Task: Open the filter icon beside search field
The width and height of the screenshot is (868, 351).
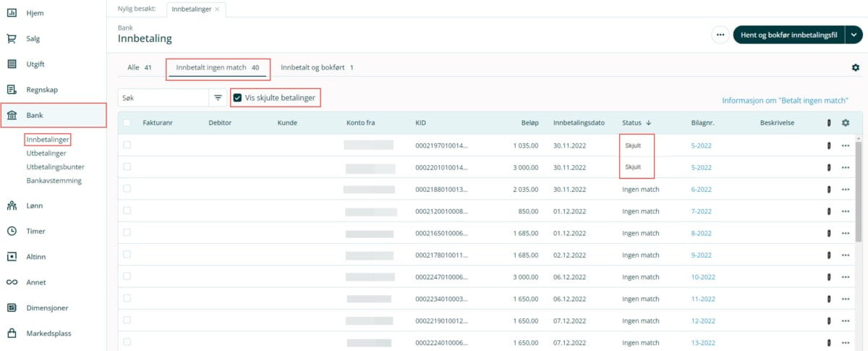Action: coord(218,98)
